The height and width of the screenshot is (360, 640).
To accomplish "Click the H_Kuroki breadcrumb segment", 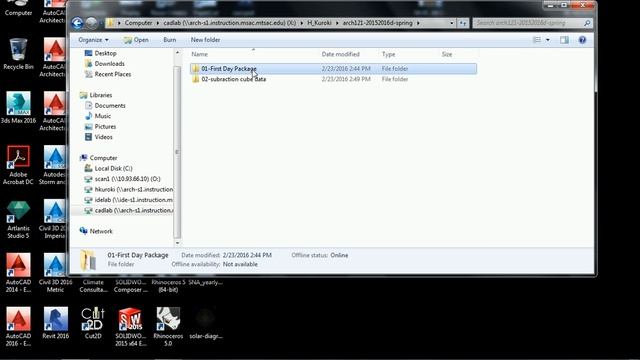I will click(x=319, y=23).
